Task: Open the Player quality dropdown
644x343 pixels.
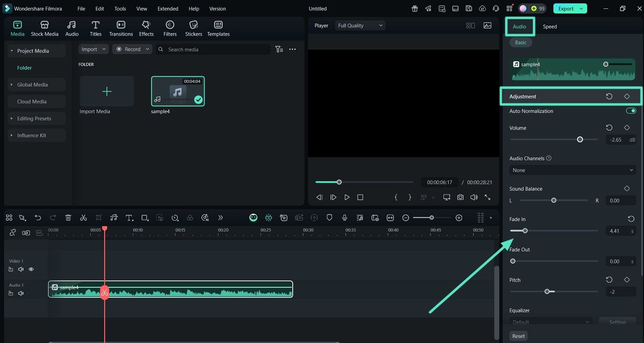Action: pyautogui.click(x=360, y=25)
